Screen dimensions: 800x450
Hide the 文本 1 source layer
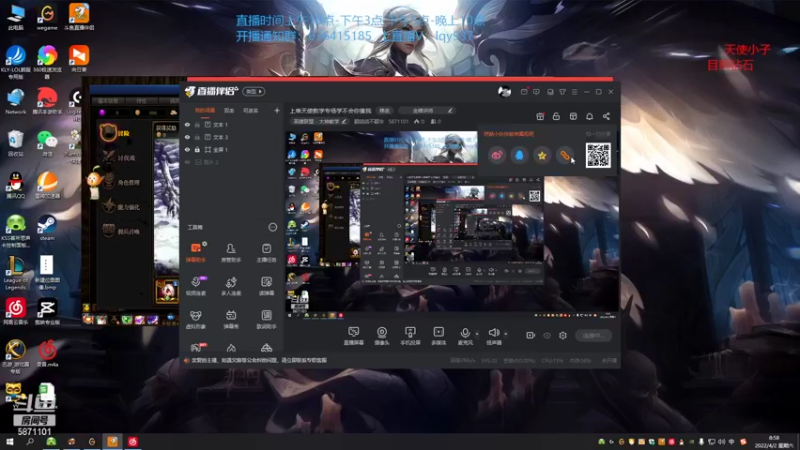(187, 125)
